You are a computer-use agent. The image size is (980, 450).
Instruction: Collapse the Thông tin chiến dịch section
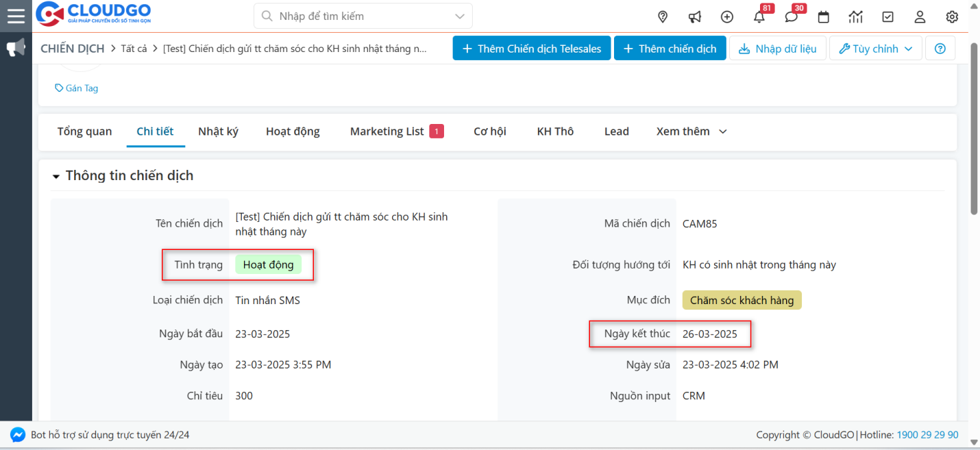[56, 176]
